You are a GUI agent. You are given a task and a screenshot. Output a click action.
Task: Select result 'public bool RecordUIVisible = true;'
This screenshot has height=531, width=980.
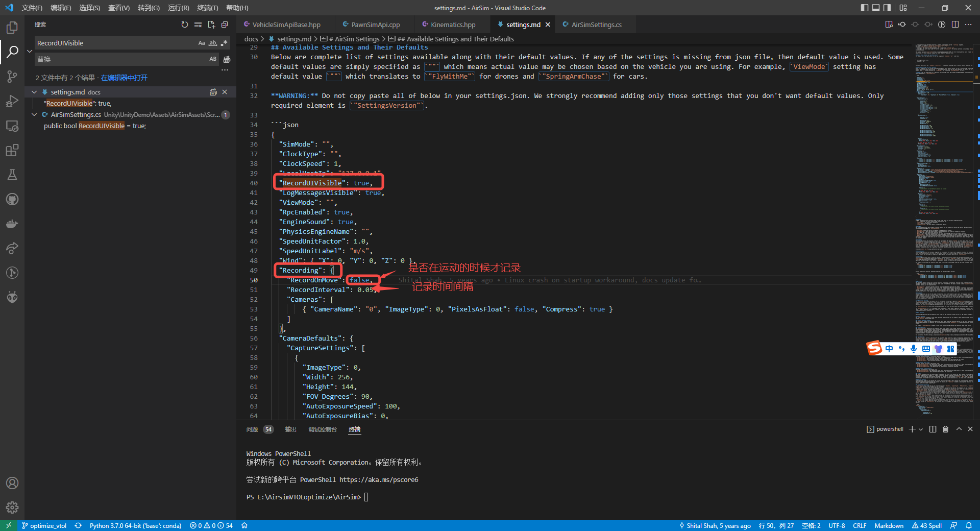[x=95, y=126]
